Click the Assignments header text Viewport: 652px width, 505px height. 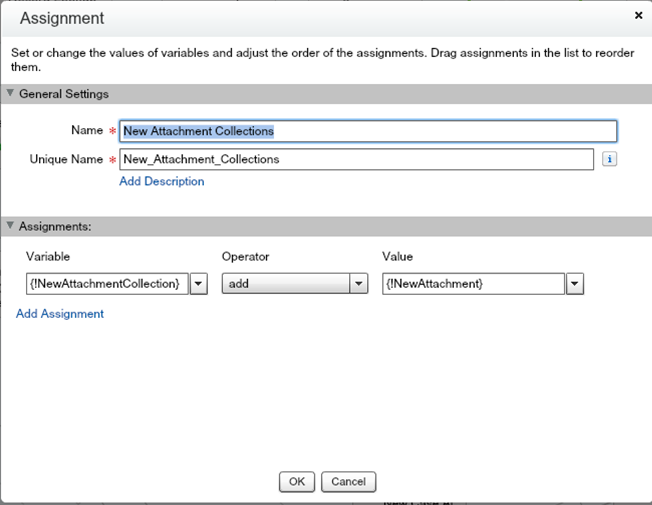click(x=55, y=227)
